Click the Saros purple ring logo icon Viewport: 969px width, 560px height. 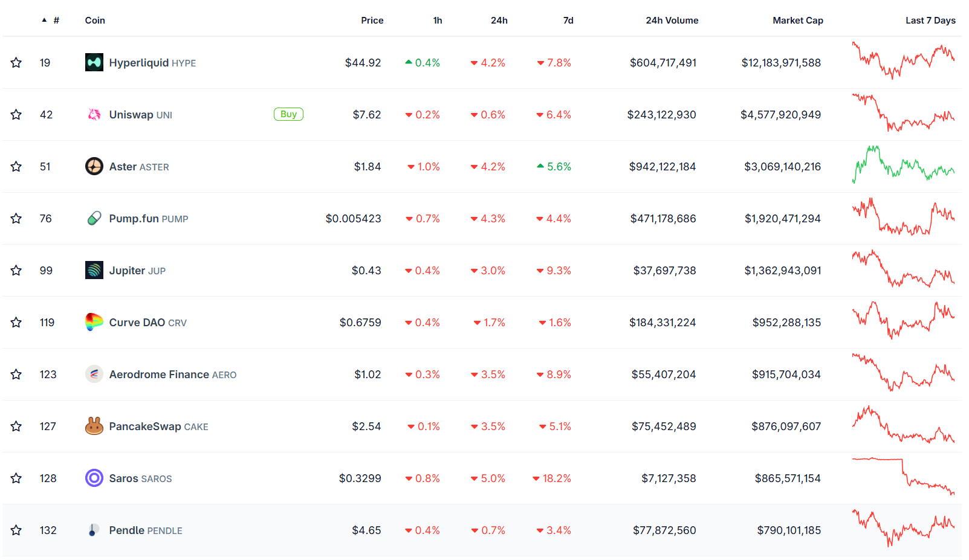(x=94, y=478)
